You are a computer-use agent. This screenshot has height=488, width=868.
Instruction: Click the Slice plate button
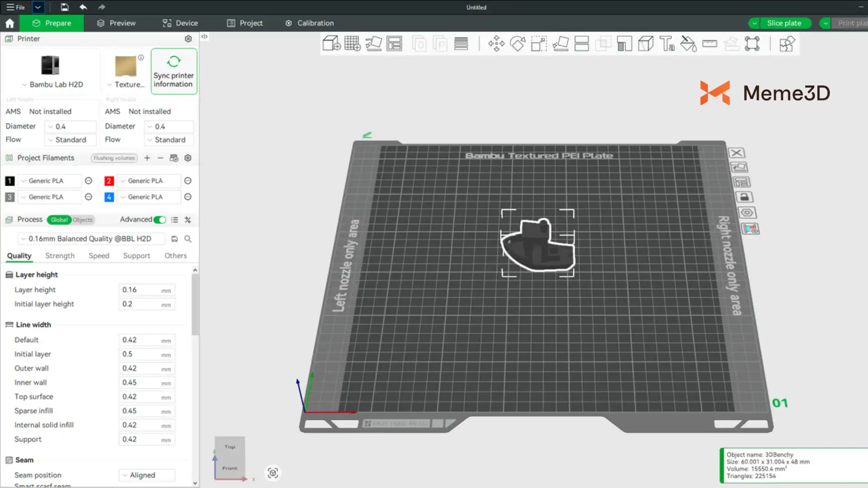click(784, 23)
